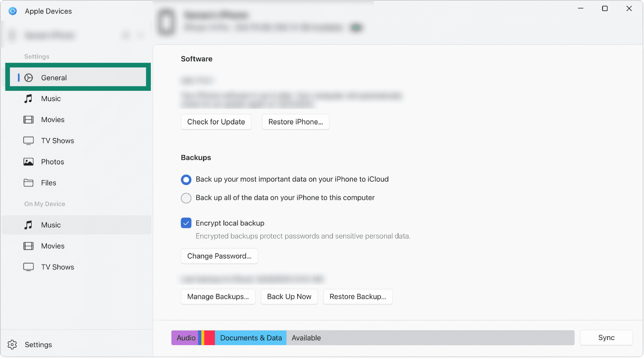This screenshot has width=644, height=359.
Task: Open Files section
Action: pos(77,183)
